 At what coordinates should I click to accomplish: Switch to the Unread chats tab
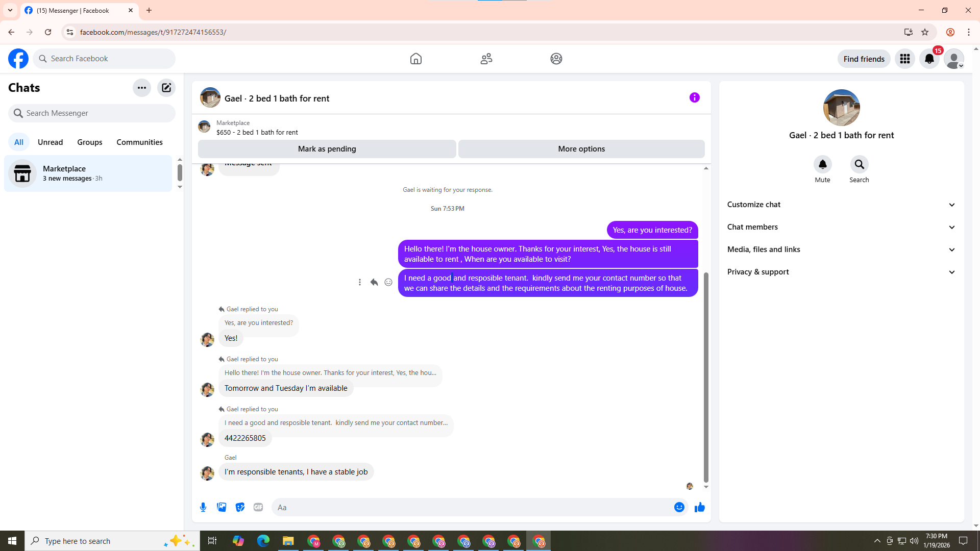pyautogui.click(x=50, y=142)
